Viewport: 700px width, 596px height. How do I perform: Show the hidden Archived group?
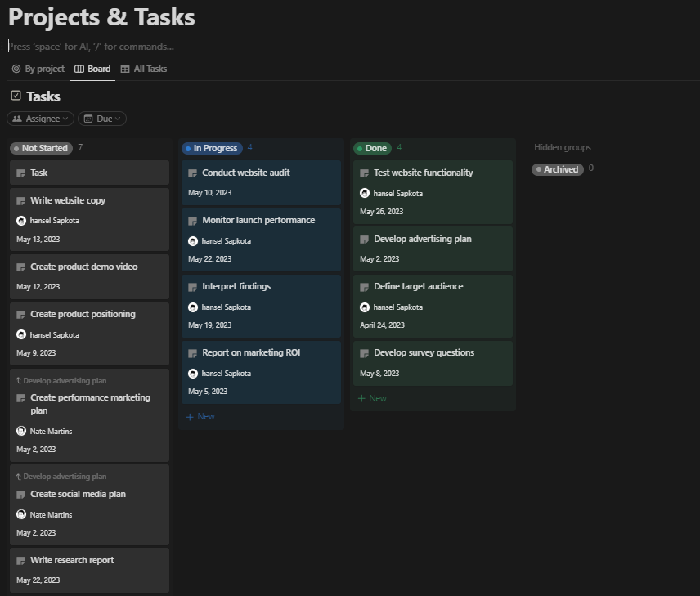(x=559, y=169)
